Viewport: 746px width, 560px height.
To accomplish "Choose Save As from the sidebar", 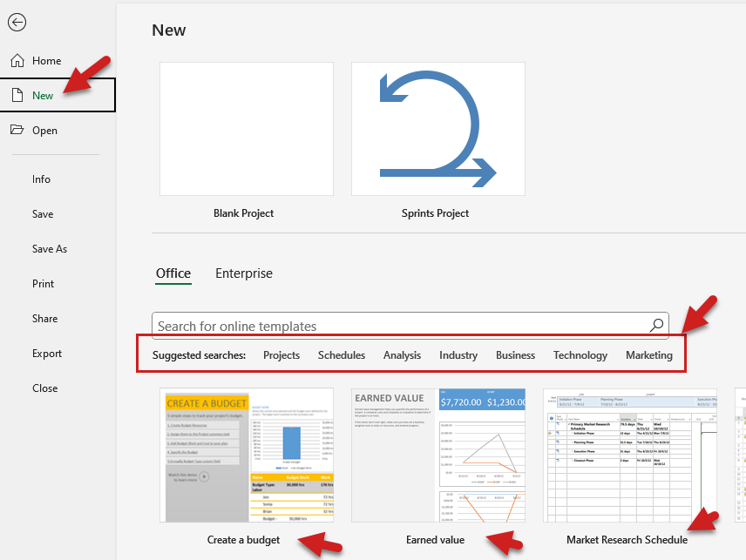I will pyautogui.click(x=49, y=249).
